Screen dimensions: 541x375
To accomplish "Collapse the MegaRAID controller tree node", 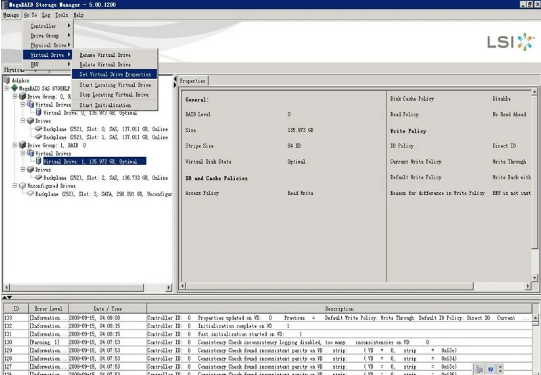I will (7, 88).
